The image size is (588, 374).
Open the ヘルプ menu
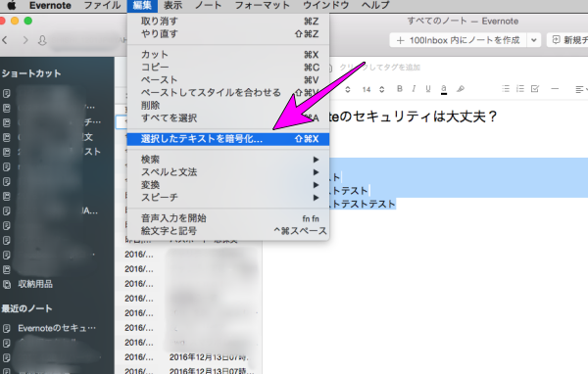pyautogui.click(x=375, y=5)
